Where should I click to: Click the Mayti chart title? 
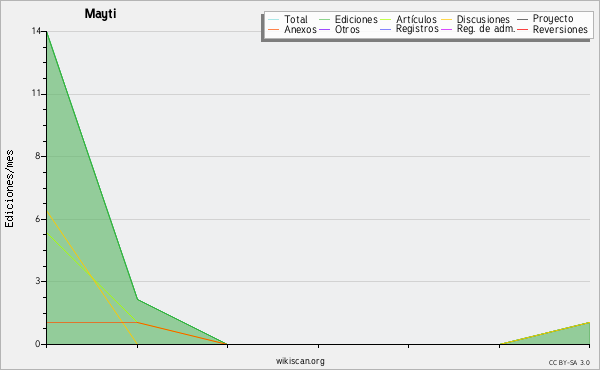(100, 14)
